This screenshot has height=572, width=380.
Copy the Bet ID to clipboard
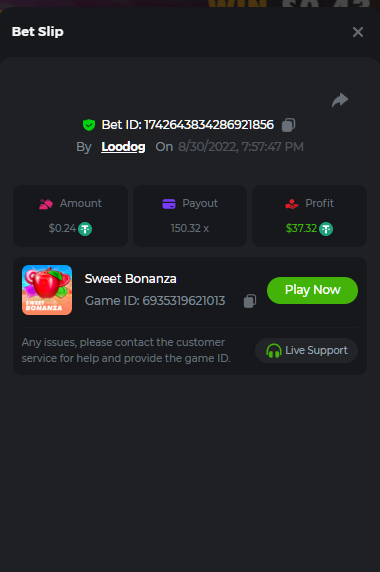pyautogui.click(x=288, y=125)
